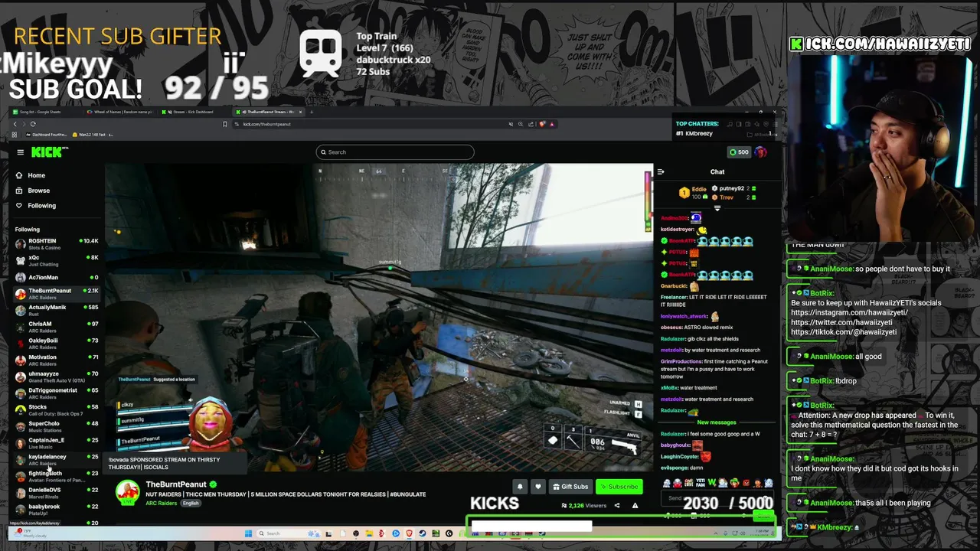Click the Gift Subs button

click(570, 487)
